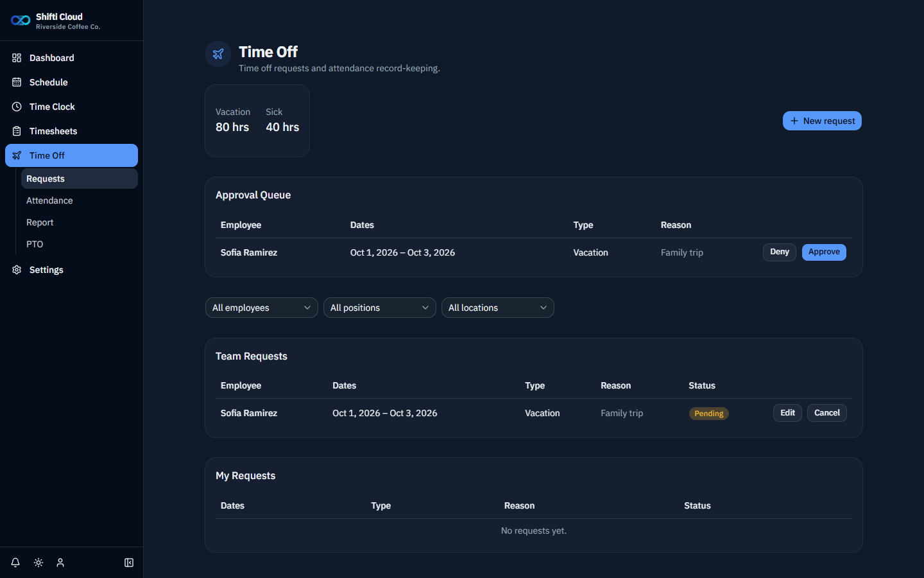The width and height of the screenshot is (924, 578).
Task: Deny Sofia Ramirez's request
Action: point(780,252)
